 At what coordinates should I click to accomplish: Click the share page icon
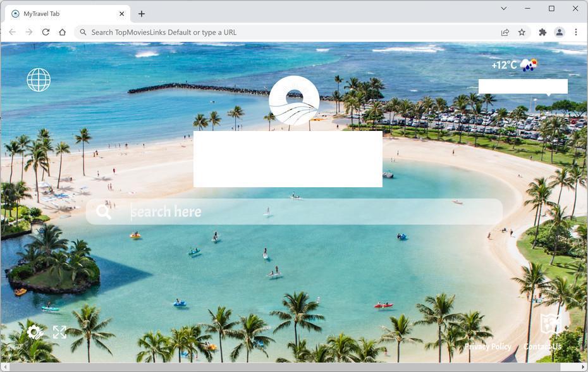point(505,32)
